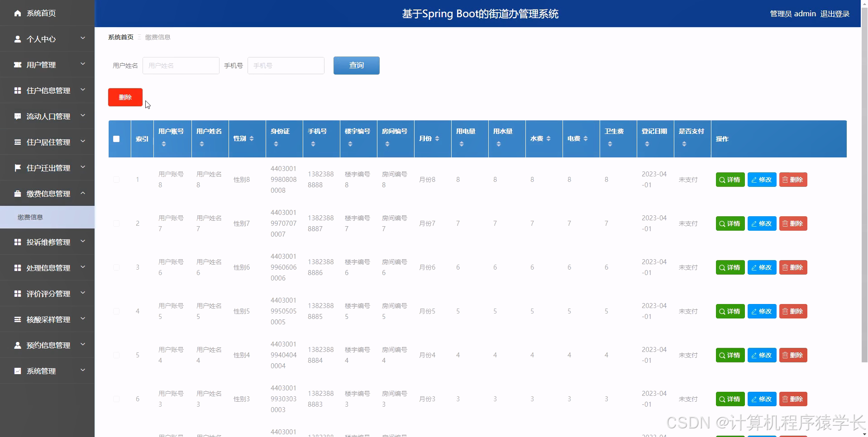Toggle the select-all checkbox in table header
The height and width of the screenshot is (437, 868).
(x=116, y=139)
